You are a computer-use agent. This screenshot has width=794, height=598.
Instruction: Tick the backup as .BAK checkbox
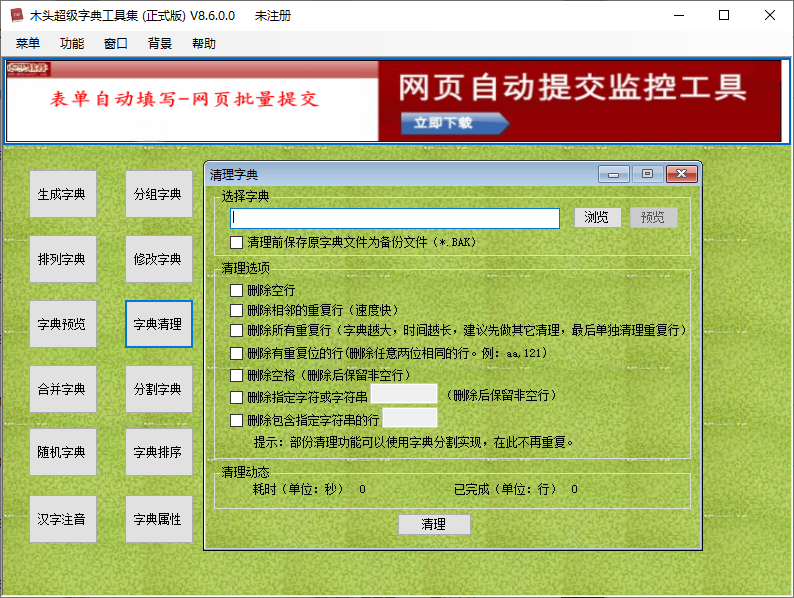pos(237,242)
